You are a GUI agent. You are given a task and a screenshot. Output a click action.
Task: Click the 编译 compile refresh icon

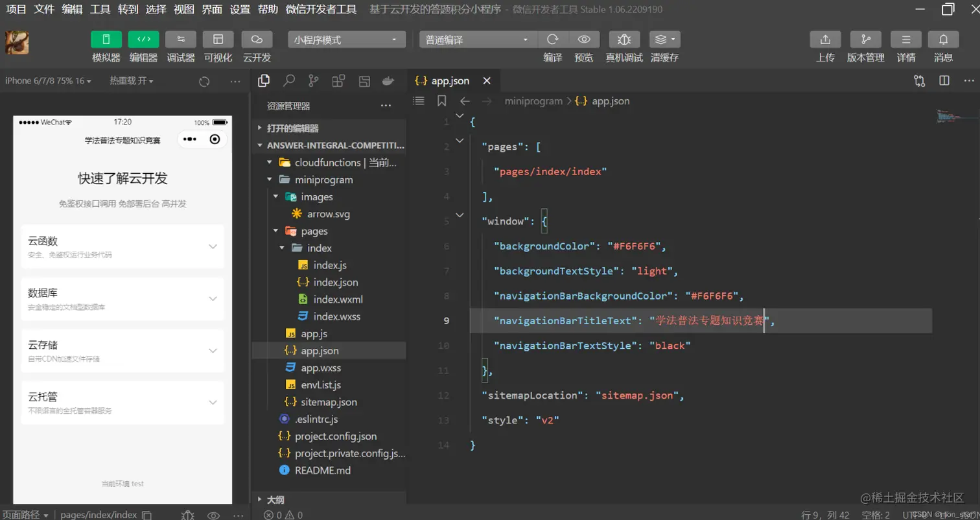point(553,39)
